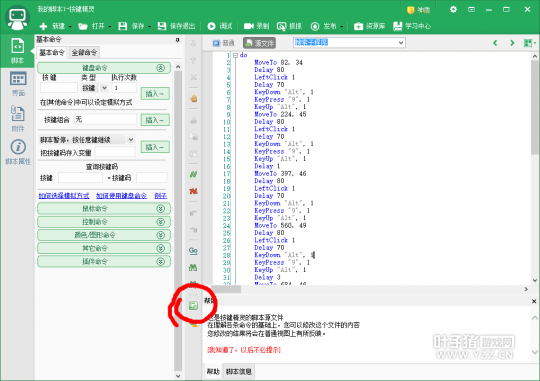
Task: Click code line MoveTo 82, 34
Action: [278, 62]
